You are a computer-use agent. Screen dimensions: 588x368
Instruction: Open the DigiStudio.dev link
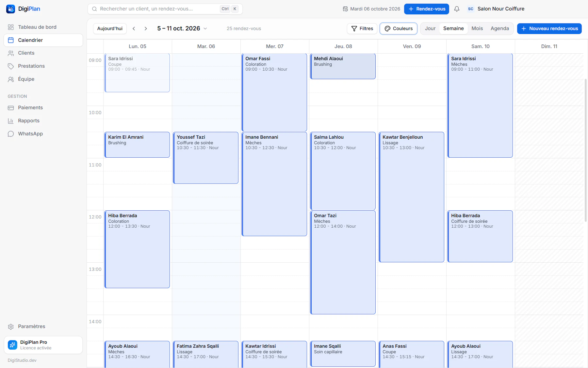click(x=22, y=360)
